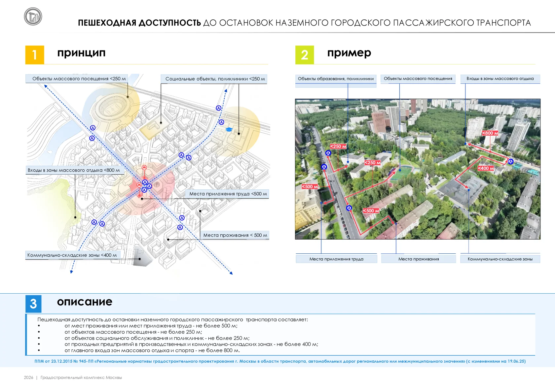Click the bullet about "объектов социального обслуживания и поликлиник"
This screenshot has width=555, height=392.
tap(157, 338)
